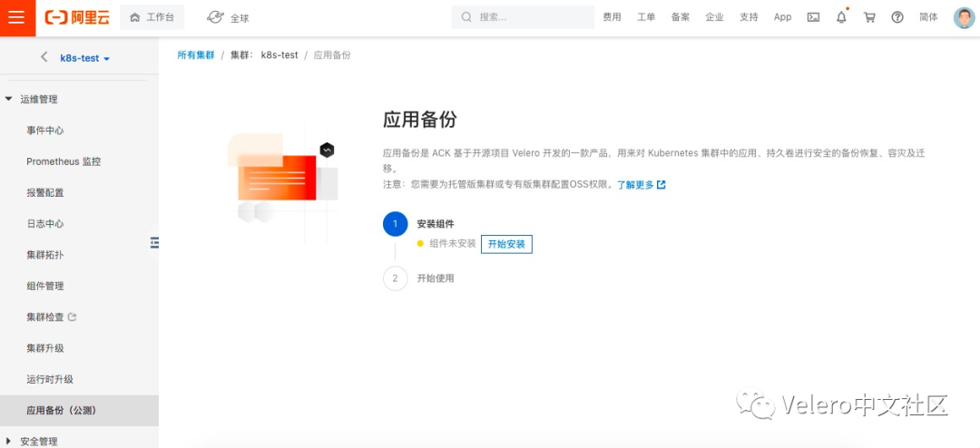
Task: Open 集群拓扑 in sidebar
Action: [x=45, y=255]
